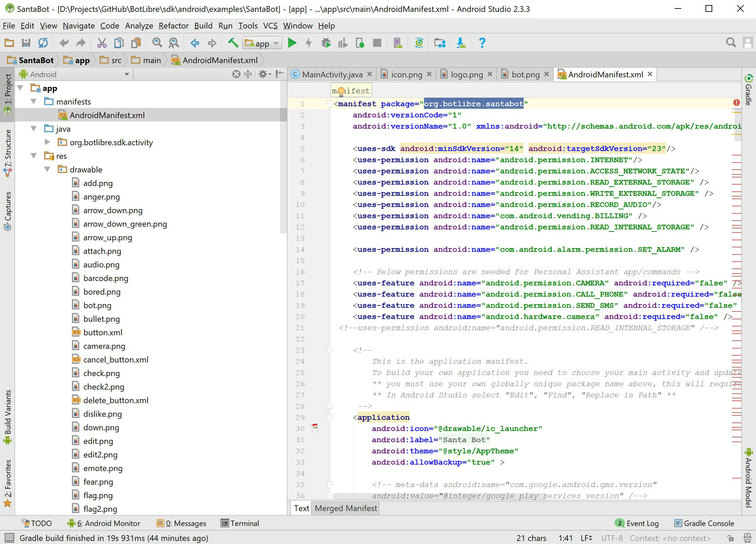Image resolution: width=756 pixels, height=544 pixels.
Task: Click Attach debugger to Android process
Action: 360,43
